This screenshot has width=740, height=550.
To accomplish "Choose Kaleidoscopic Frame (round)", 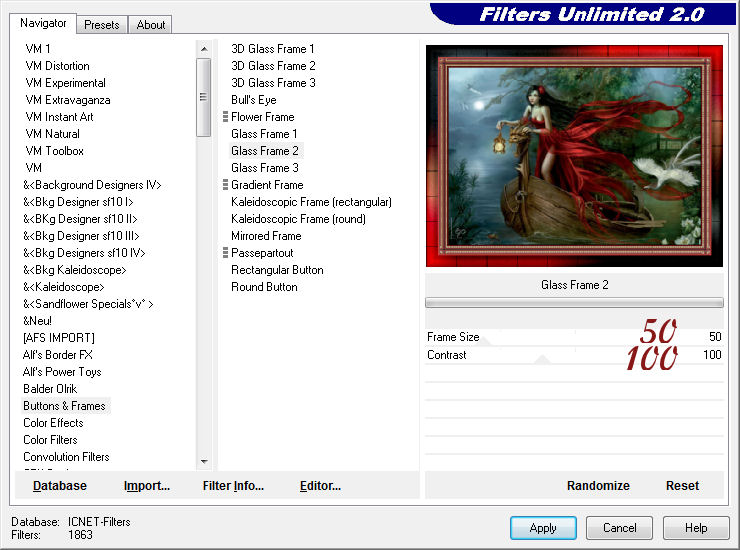I will coord(298,219).
